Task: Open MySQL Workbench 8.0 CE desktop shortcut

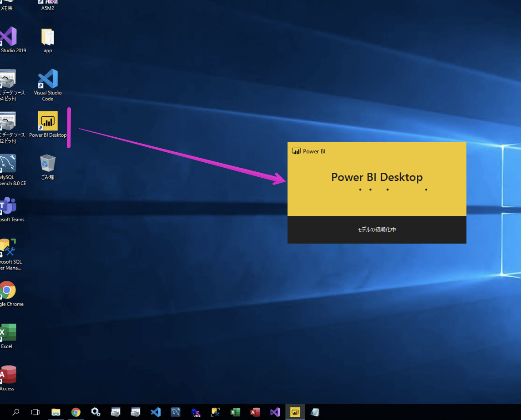Action: pos(12,170)
